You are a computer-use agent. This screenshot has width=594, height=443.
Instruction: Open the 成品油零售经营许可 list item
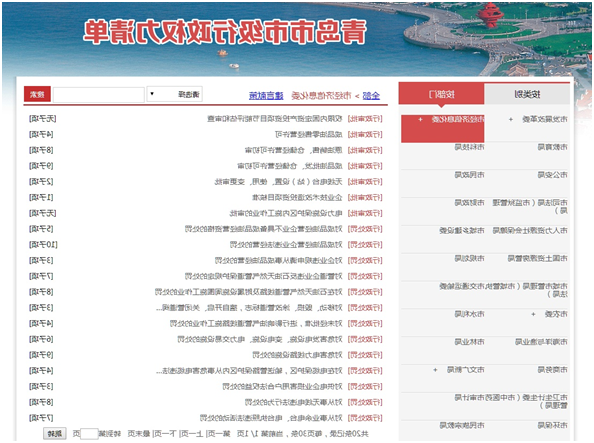click(308, 135)
